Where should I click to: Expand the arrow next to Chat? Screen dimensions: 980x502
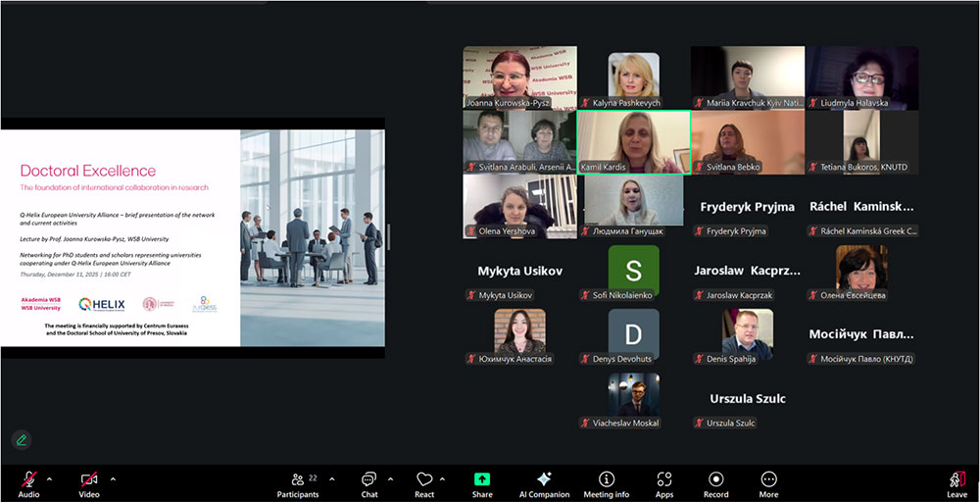[390, 479]
